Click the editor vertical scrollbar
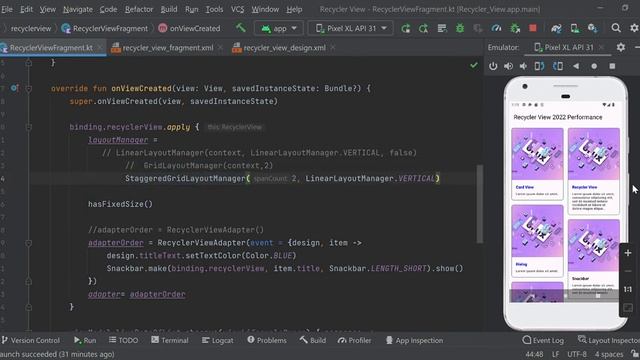 (x=480, y=204)
